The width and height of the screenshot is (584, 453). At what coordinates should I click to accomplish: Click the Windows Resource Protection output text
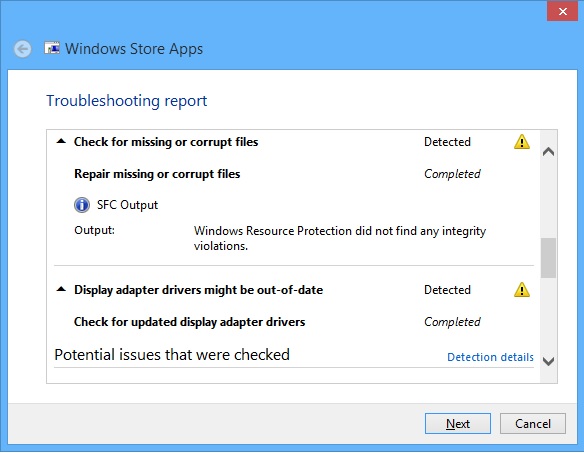[x=340, y=238]
